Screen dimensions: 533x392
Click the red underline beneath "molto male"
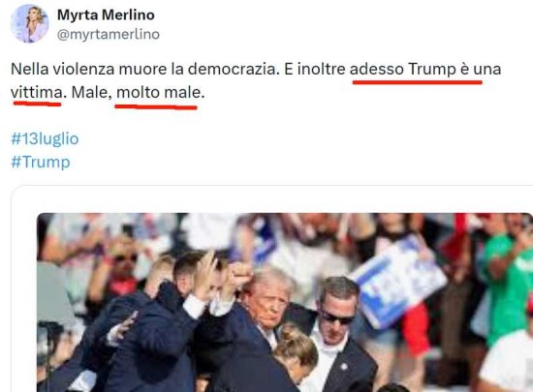[x=156, y=107]
